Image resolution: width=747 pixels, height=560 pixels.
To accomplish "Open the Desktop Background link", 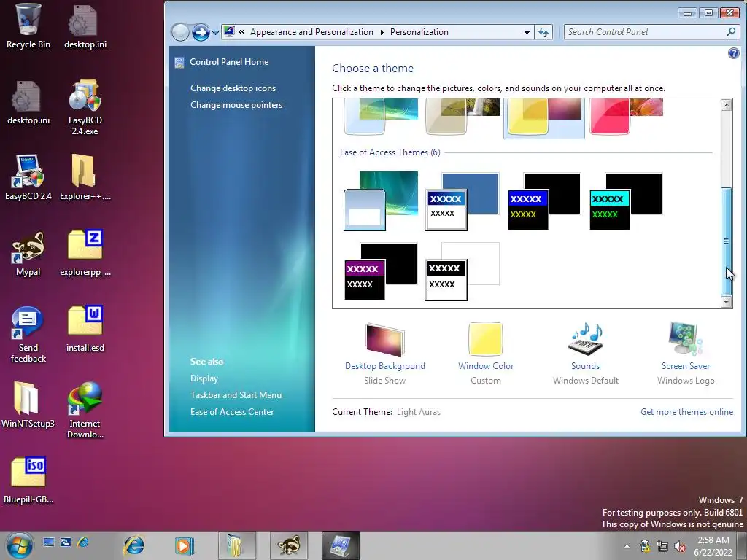I will coord(385,366).
